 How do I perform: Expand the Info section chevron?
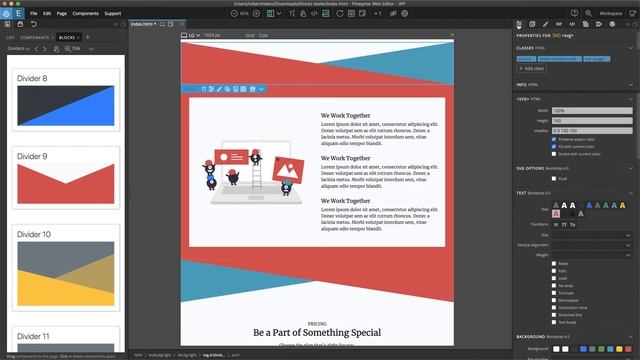(631, 84)
